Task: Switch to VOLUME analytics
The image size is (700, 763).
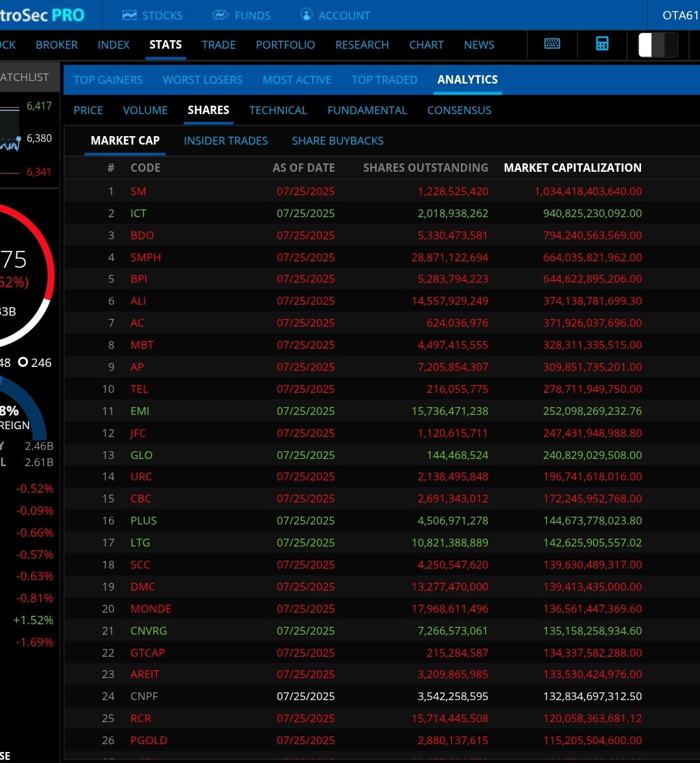Action: 145,110
